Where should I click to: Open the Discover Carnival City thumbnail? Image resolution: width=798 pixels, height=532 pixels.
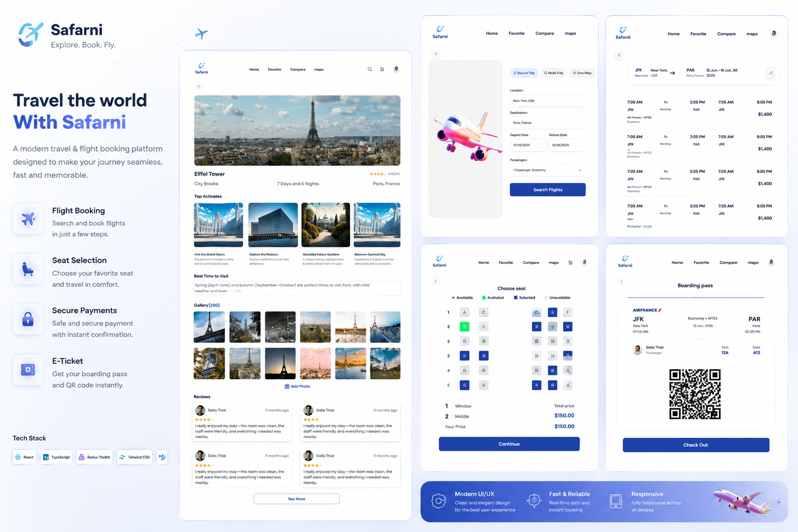tap(377, 225)
